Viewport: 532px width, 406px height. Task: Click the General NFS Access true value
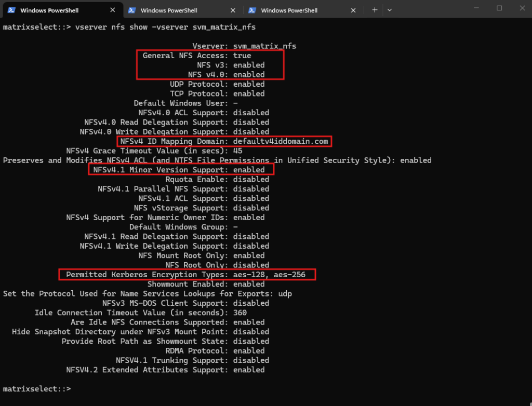coord(242,55)
